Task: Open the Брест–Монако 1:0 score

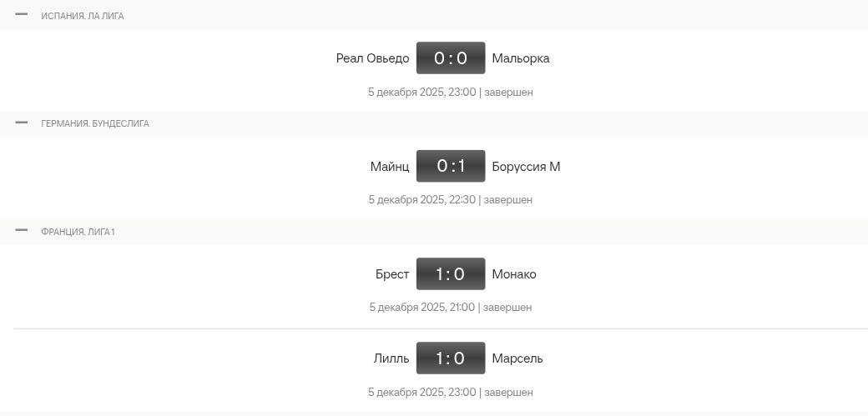Action: [451, 273]
